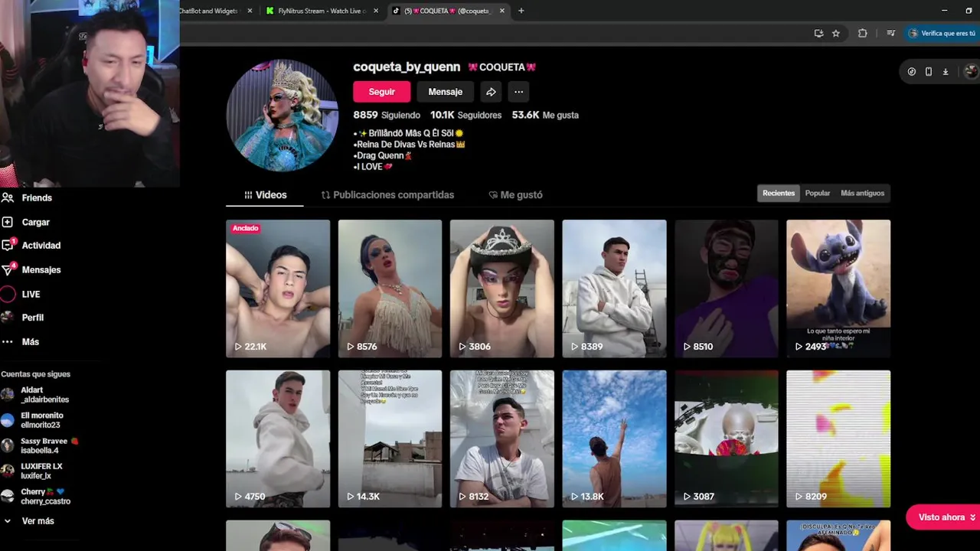Click the Cargar upload icon
This screenshot has height=551, width=980.
[x=7, y=222]
